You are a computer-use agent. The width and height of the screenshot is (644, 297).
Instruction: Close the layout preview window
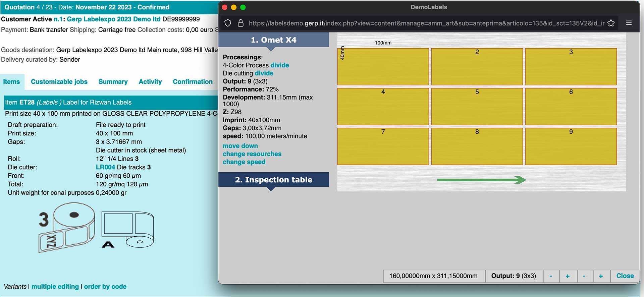[x=625, y=276]
